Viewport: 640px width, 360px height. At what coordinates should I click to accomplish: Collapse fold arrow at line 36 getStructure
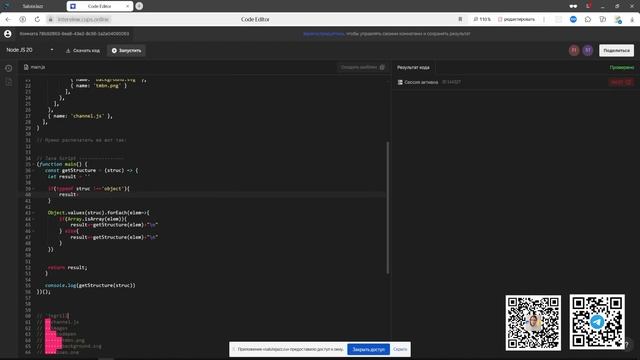33,170
